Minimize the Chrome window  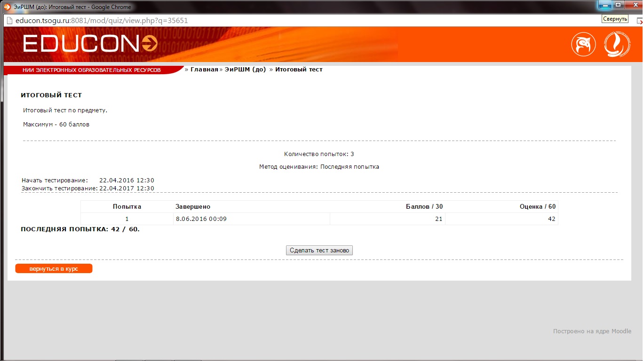pos(604,5)
